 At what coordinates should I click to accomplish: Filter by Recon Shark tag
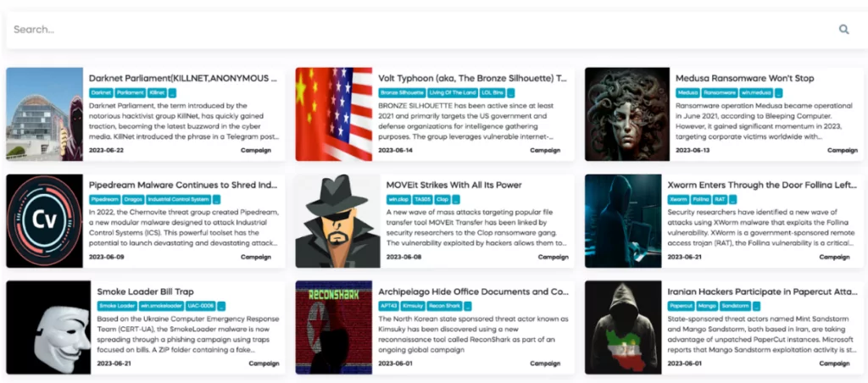(444, 306)
